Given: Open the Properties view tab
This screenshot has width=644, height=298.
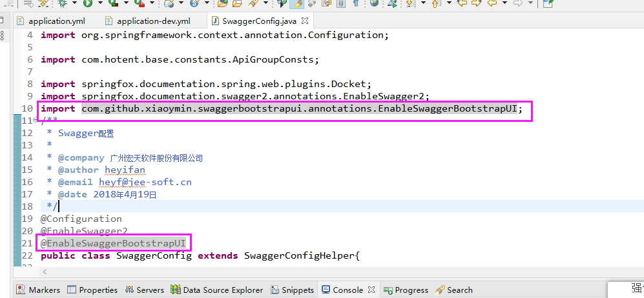Looking at the screenshot, I should click(92, 290).
